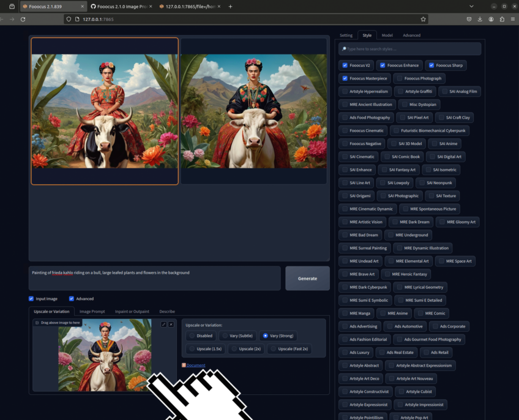Click the Pocket save icon
This screenshot has height=420, width=519.
pyautogui.click(x=469, y=19)
